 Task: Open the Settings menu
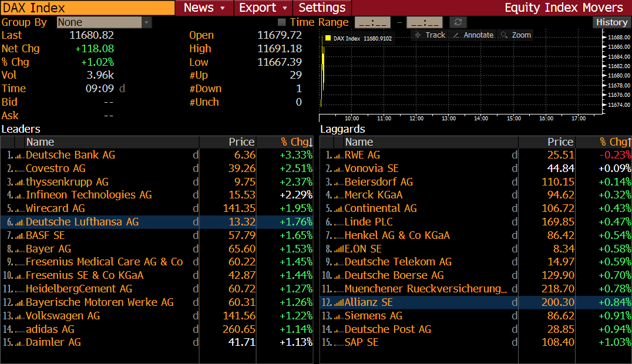pyautogui.click(x=322, y=8)
